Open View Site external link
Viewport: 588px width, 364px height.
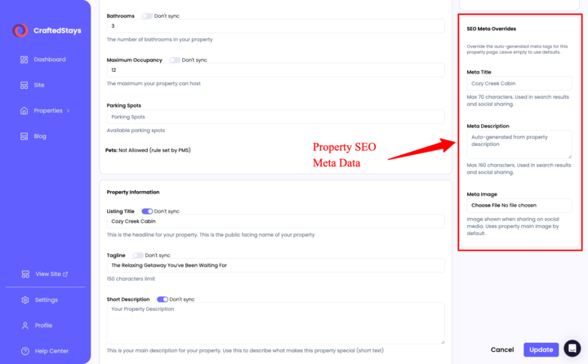tap(51, 274)
